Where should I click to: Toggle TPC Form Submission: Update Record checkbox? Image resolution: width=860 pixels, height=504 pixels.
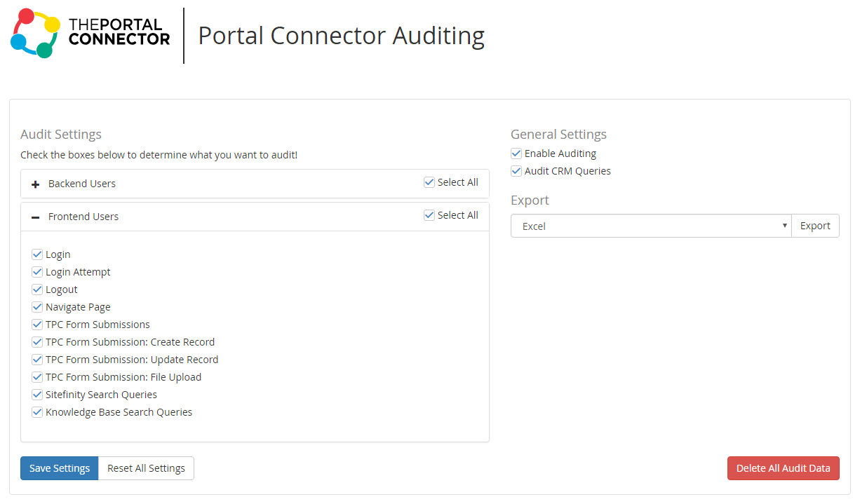(37, 360)
